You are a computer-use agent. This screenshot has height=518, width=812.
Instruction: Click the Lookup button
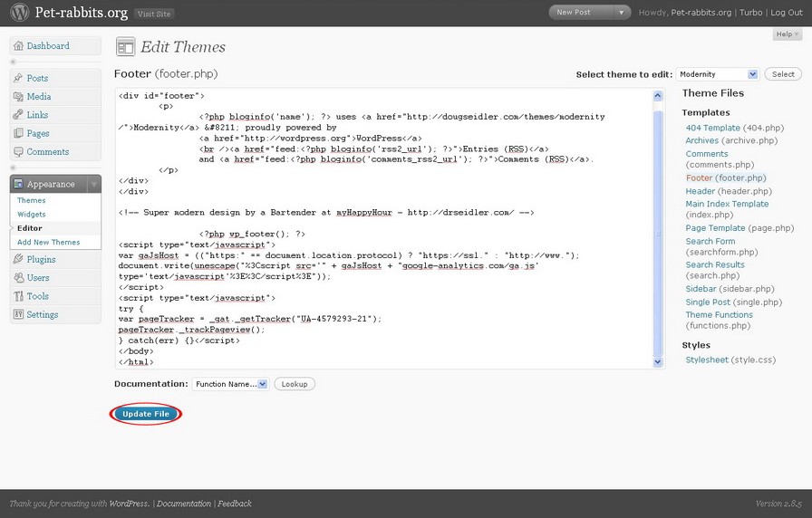click(x=295, y=384)
